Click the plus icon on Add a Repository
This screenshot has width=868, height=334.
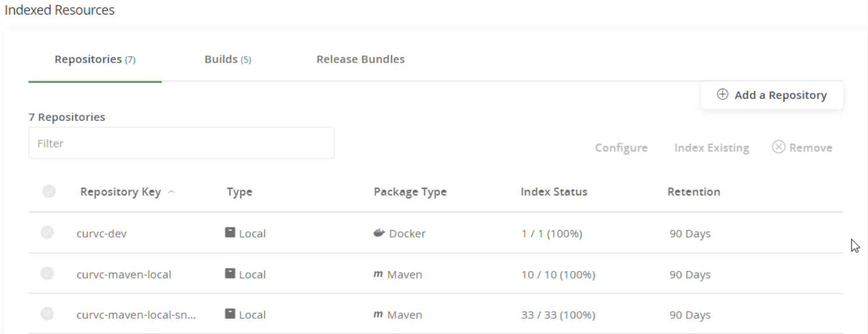click(722, 95)
